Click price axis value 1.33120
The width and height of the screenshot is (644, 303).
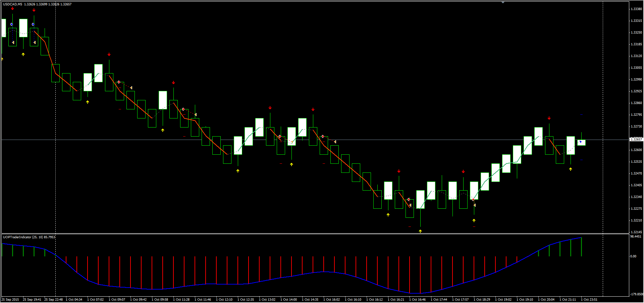coord(637,56)
